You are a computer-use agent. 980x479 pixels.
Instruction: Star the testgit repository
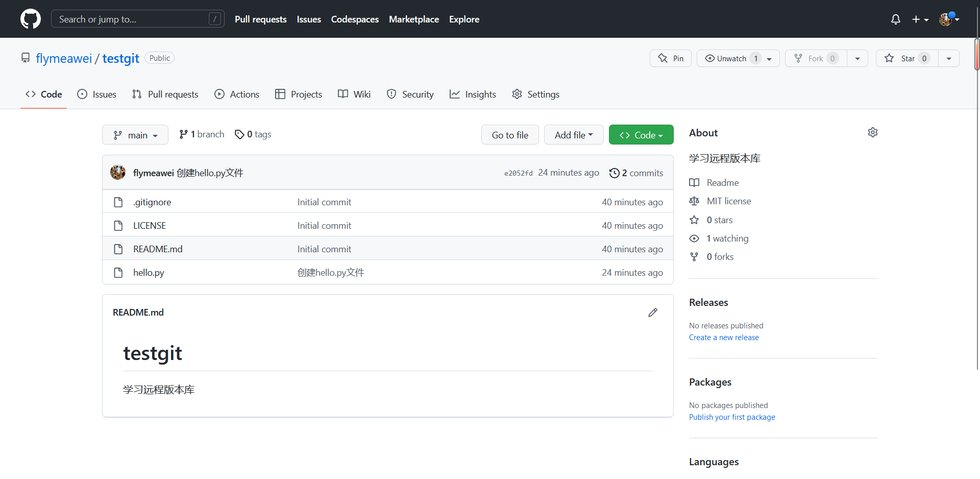(x=907, y=58)
